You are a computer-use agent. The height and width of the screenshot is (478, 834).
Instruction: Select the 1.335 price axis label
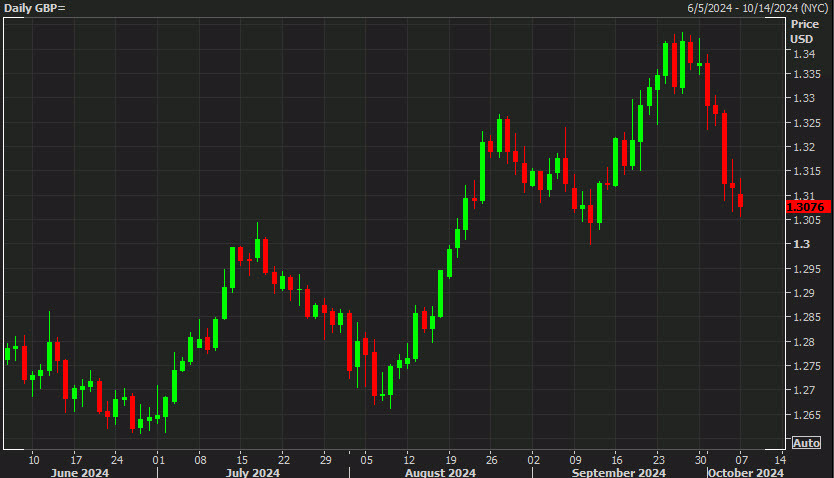(806, 74)
